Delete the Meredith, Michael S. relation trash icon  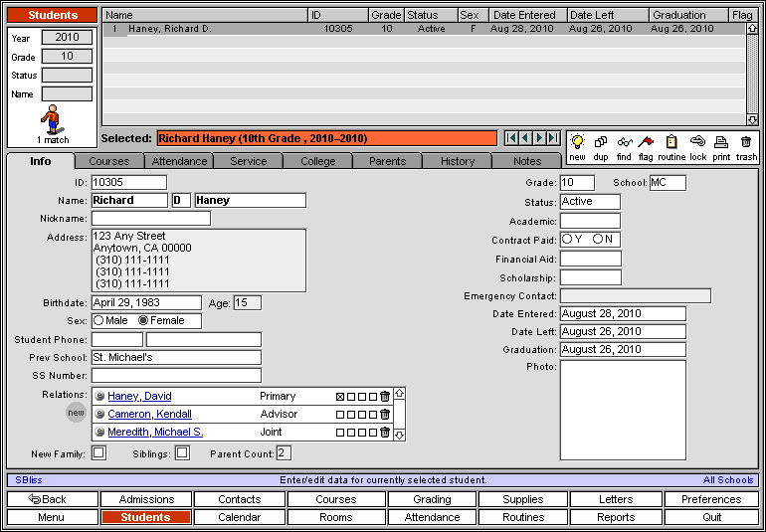(385, 432)
